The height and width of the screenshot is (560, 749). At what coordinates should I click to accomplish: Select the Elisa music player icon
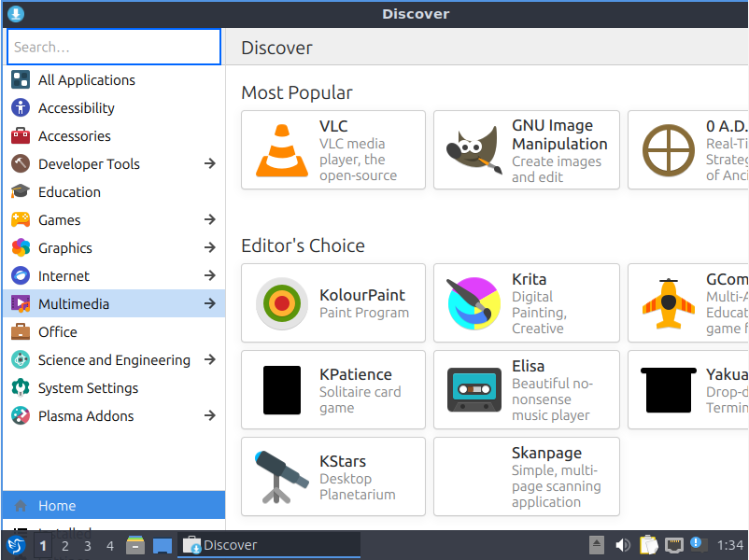(x=526, y=389)
